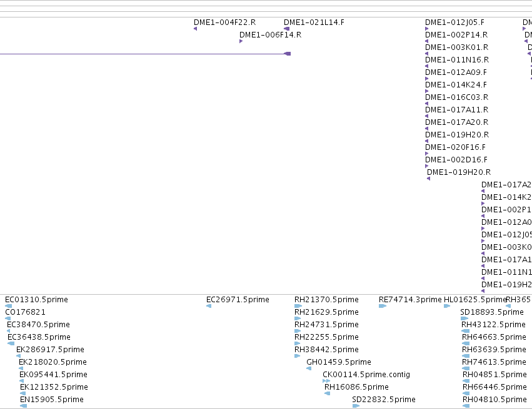Select feature DME1-004F22.R
532x409 pixels.
click(224, 22)
